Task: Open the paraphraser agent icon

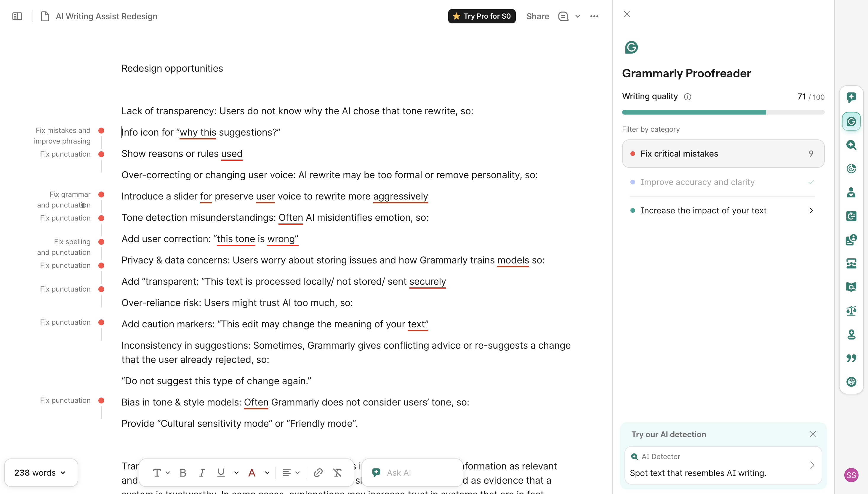Action: tap(851, 216)
